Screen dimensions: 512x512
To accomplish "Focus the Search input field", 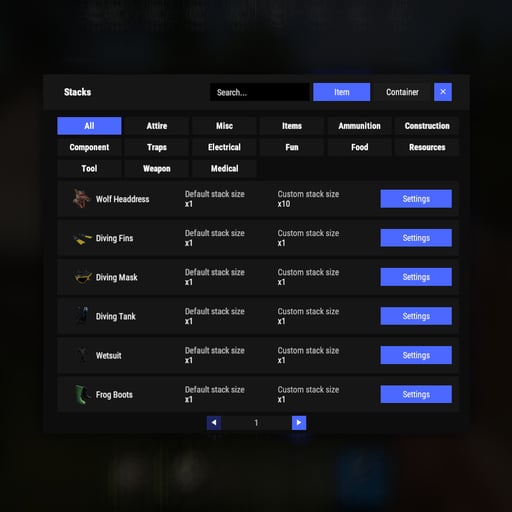I will [x=259, y=92].
